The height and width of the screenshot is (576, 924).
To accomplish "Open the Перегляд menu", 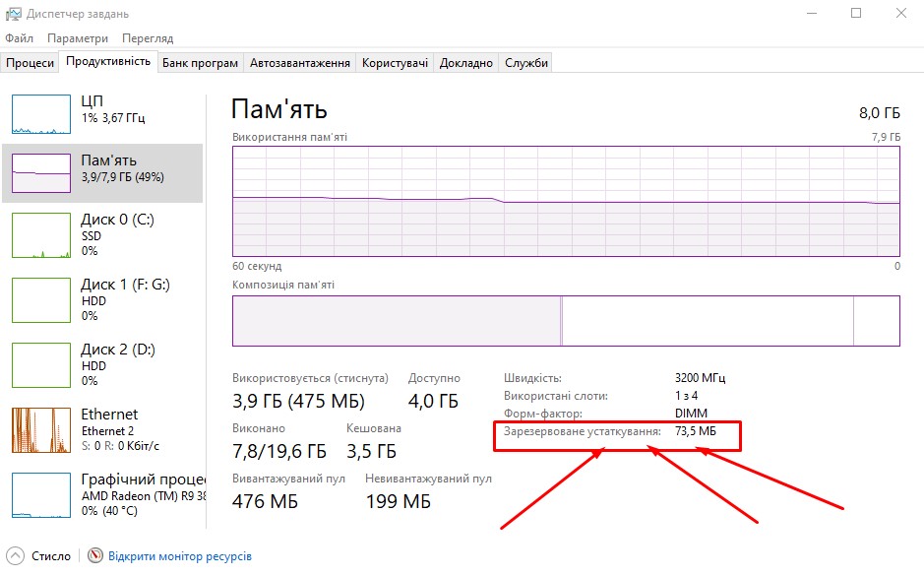I will pos(148,38).
